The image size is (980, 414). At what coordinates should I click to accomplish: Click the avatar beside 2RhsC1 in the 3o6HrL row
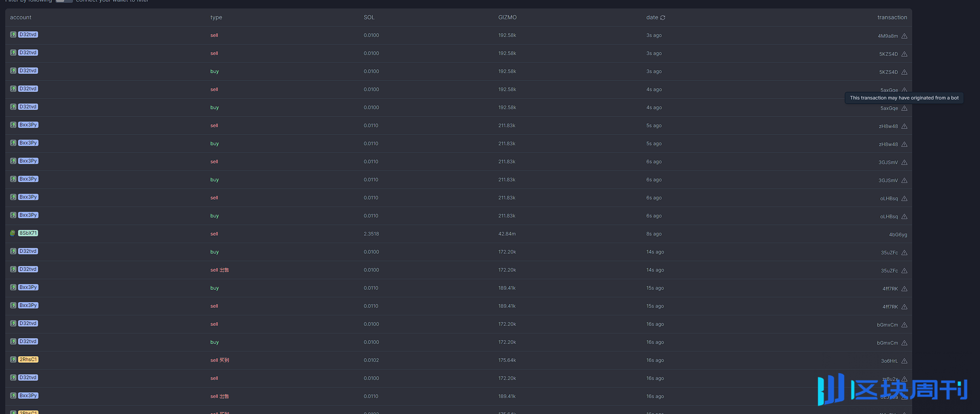pos(13,359)
